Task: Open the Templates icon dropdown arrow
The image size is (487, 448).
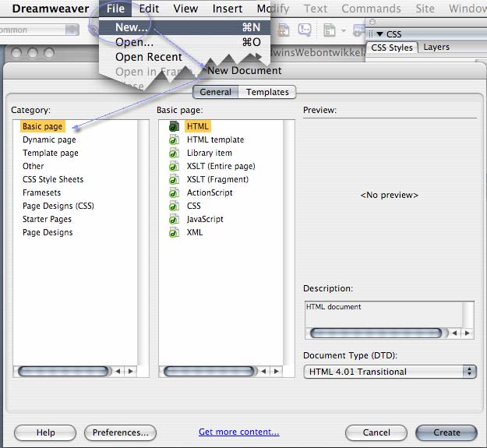Action: point(343,30)
